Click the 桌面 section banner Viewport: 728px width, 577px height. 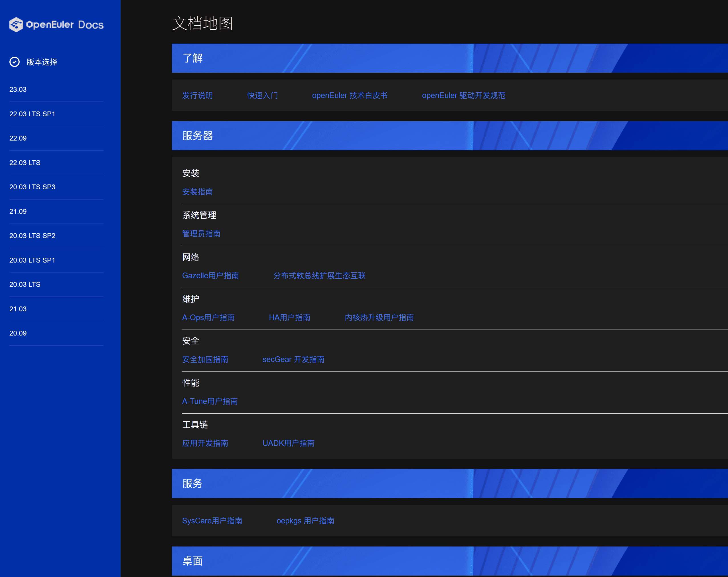coord(450,561)
